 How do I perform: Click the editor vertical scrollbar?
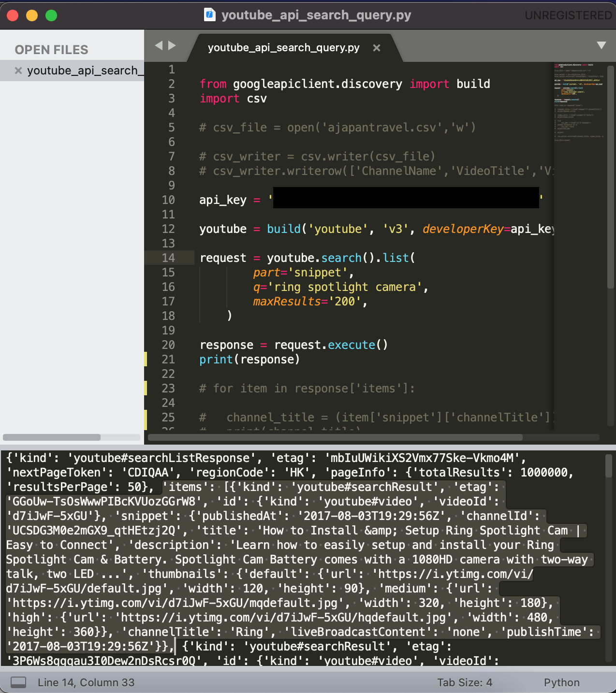(x=610, y=176)
